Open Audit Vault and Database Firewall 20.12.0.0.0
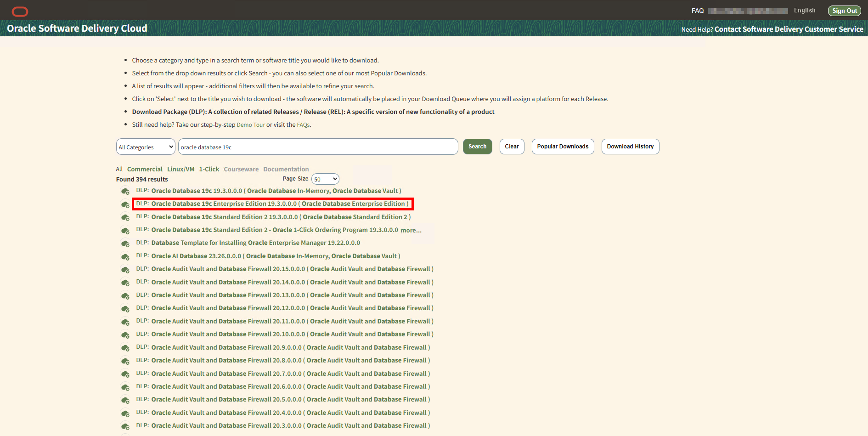This screenshot has height=436, width=868. click(x=293, y=308)
